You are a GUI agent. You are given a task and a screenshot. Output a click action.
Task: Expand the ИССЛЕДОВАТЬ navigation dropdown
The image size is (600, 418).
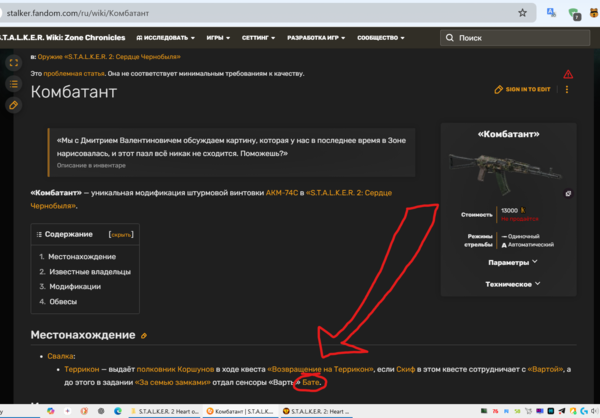click(x=166, y=38)
